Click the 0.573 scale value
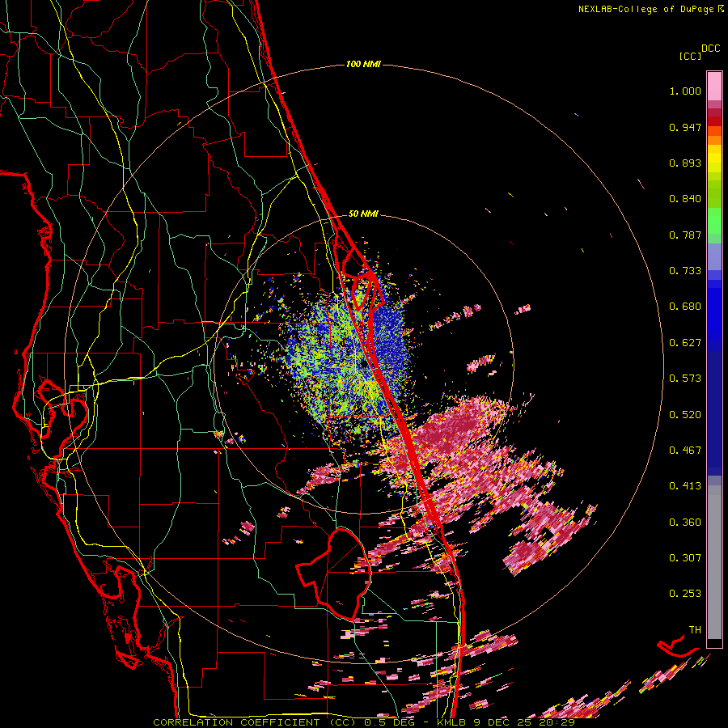Image resolution: width=728 pixels, height=728 pixels. pos(685,379)
